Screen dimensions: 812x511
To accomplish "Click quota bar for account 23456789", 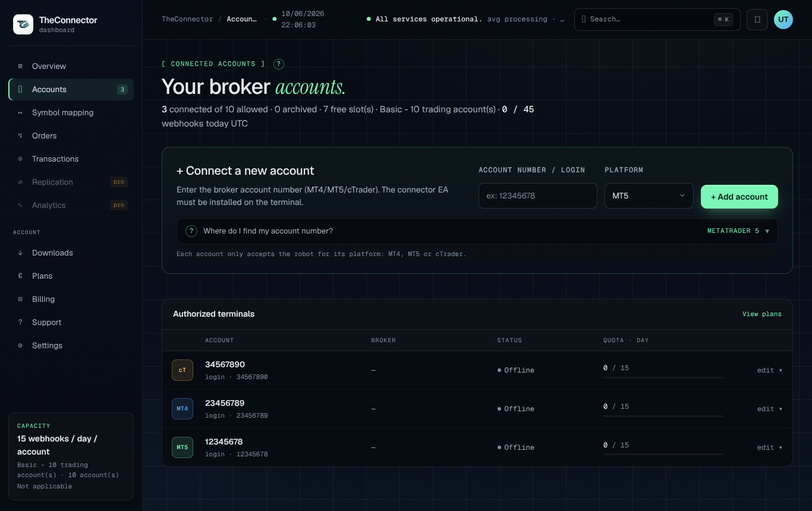I will point(663,416).
